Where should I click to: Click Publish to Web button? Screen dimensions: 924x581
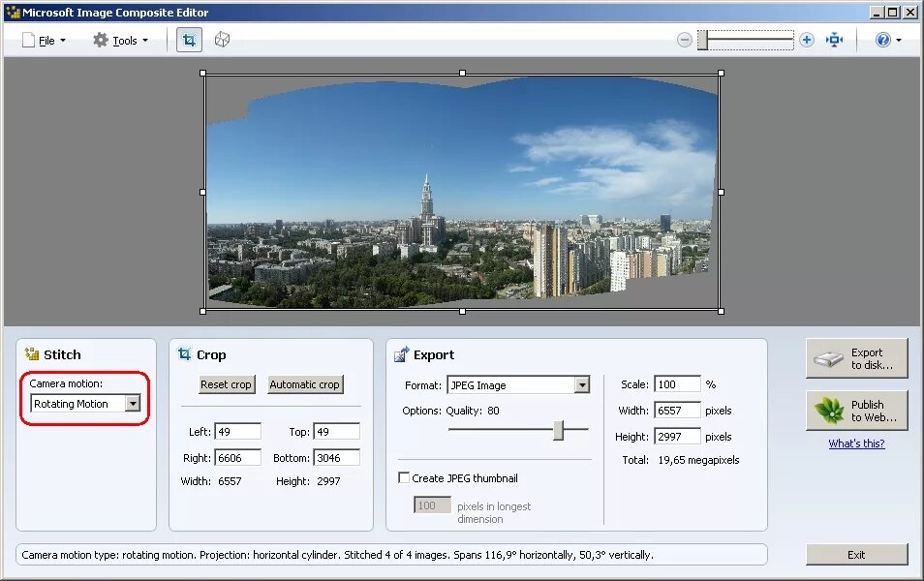click(x=857, y=411)
